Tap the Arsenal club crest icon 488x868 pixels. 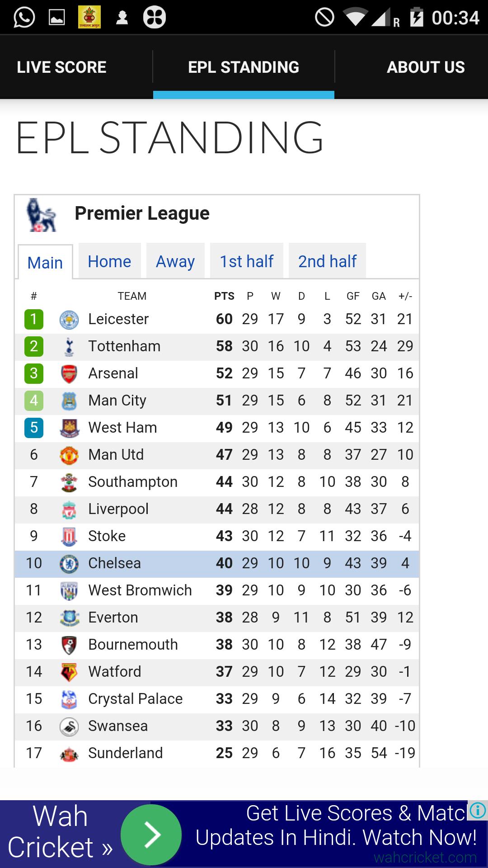tap(69, 374)
